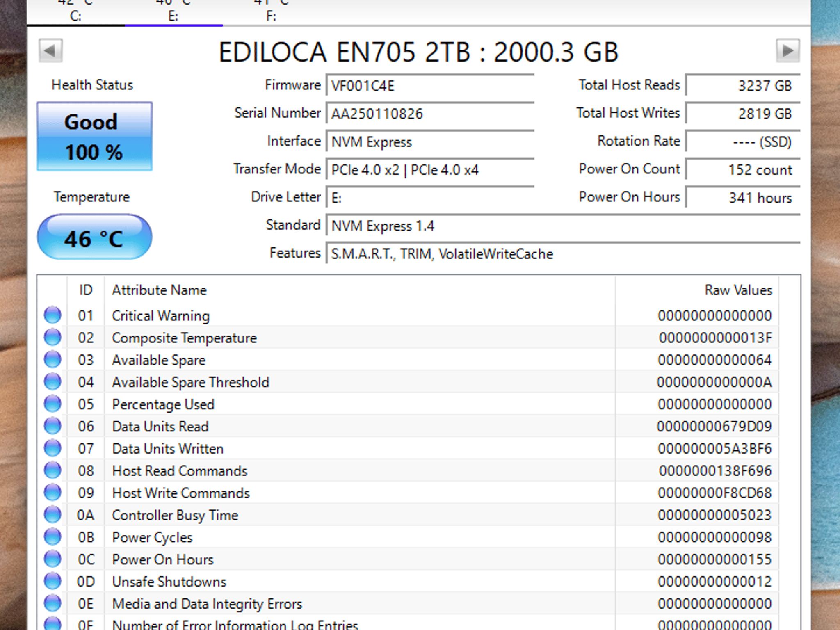The image size is (840, 630).
Task: Click the ID column header
Action: coord(86,290)
